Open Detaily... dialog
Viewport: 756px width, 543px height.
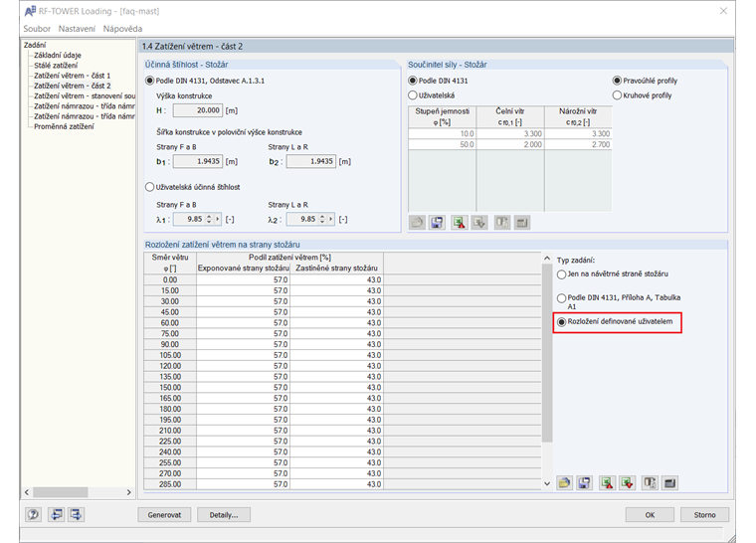pos(224,514)
